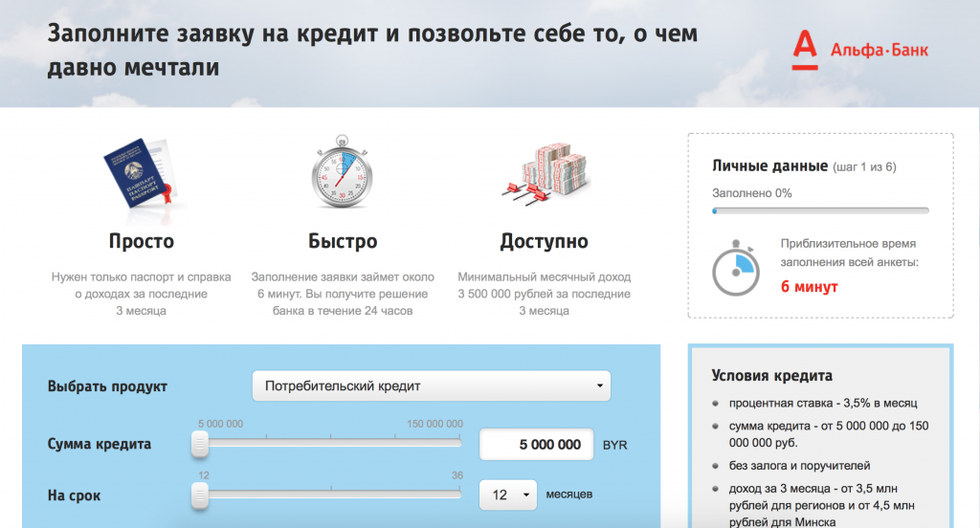Click the Сумма кредита slider handle

pyautogui.click(x=200, y=444)
